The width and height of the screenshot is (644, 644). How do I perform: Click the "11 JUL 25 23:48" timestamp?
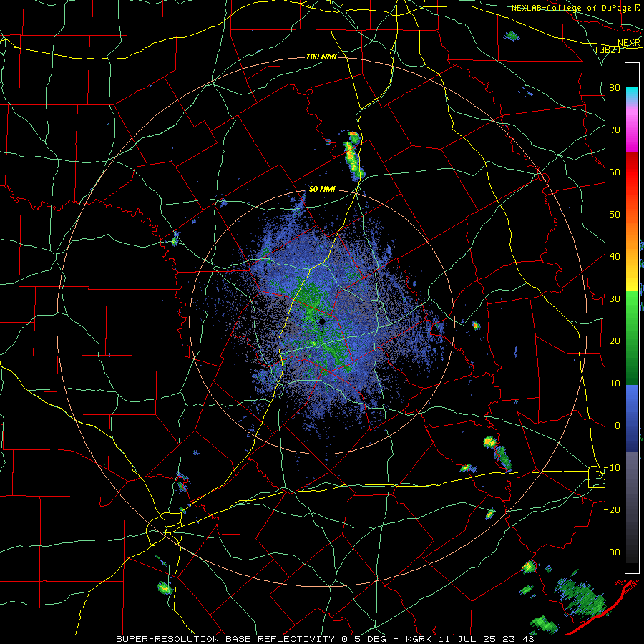(x=487, y=639)
